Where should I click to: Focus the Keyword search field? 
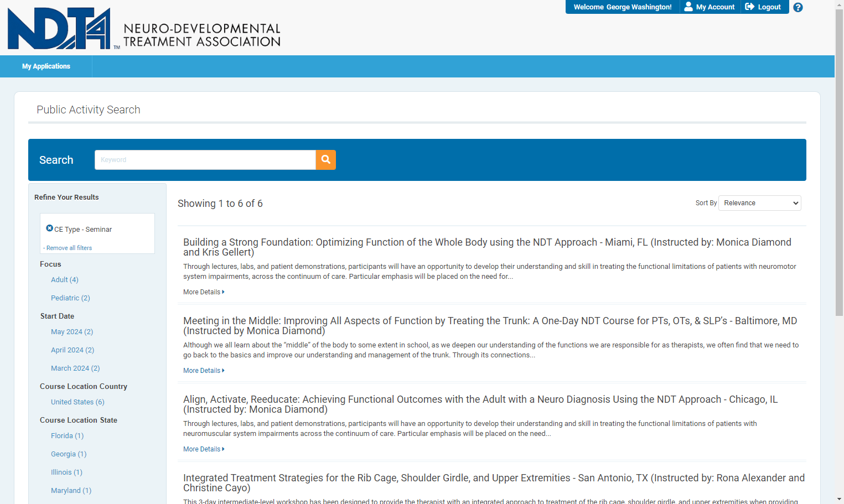coord(205,160)
